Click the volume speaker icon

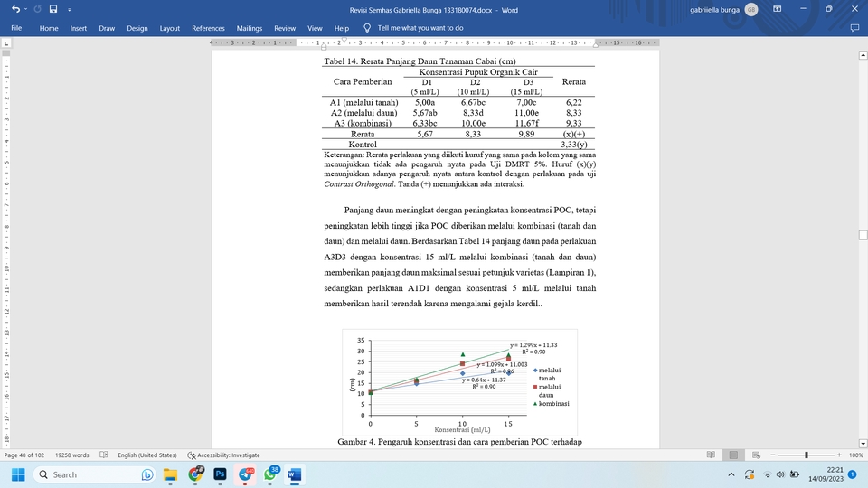(x=780, y=474)
